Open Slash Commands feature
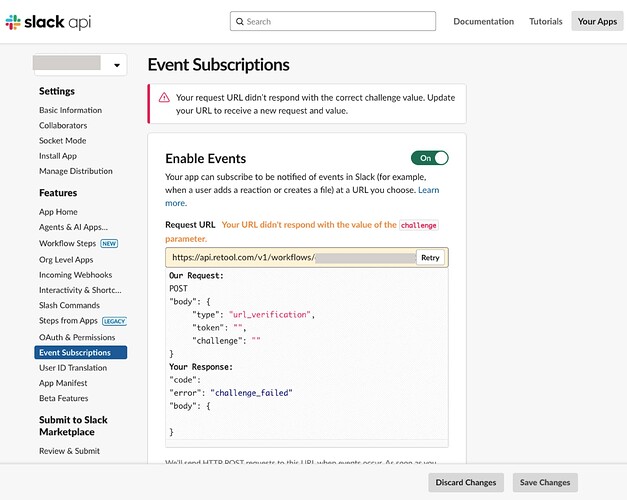 (x=69, y=305)
